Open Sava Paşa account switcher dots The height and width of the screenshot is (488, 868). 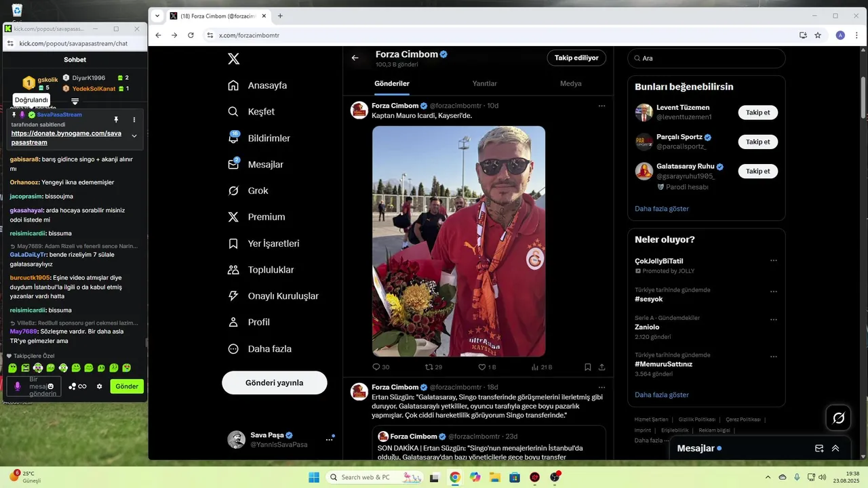coord(329,439)
